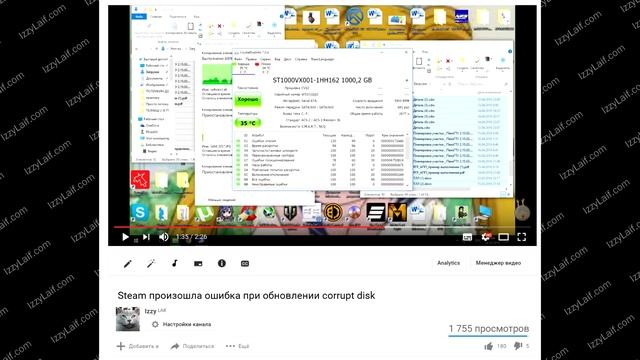
Task: Play the paused video
Action: 125,237
